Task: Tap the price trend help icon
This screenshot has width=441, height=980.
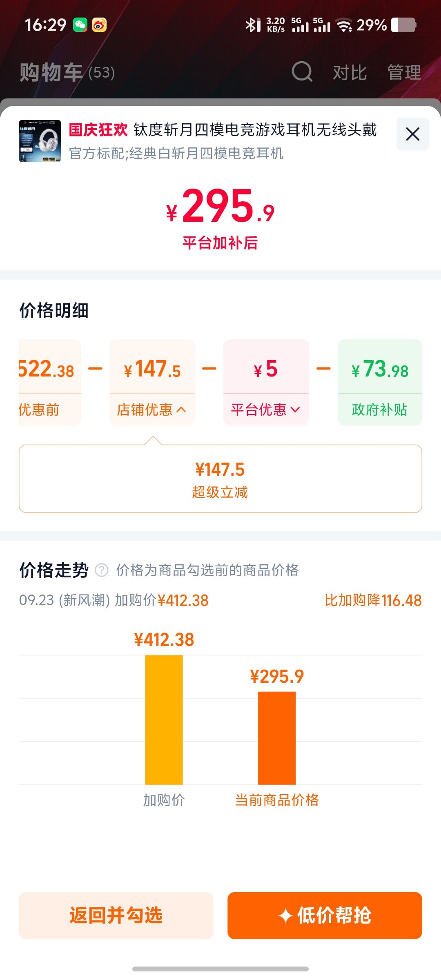Action: [101, 570]
